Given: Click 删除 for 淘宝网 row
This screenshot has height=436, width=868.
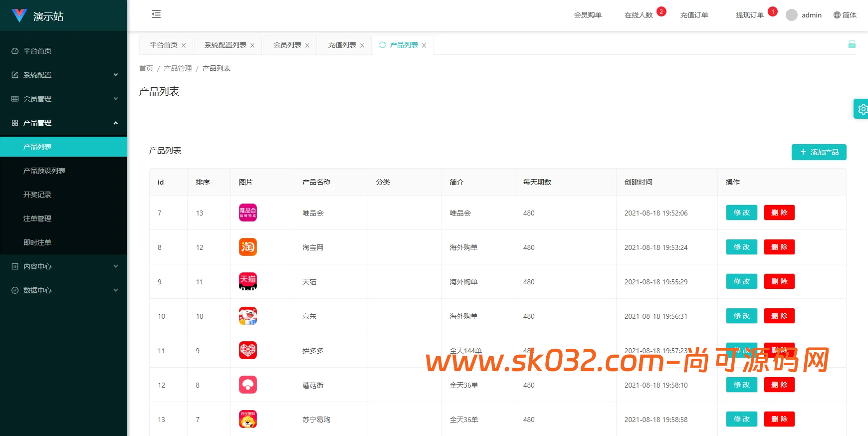Looking at the screenshot, I should pos(779,247).
